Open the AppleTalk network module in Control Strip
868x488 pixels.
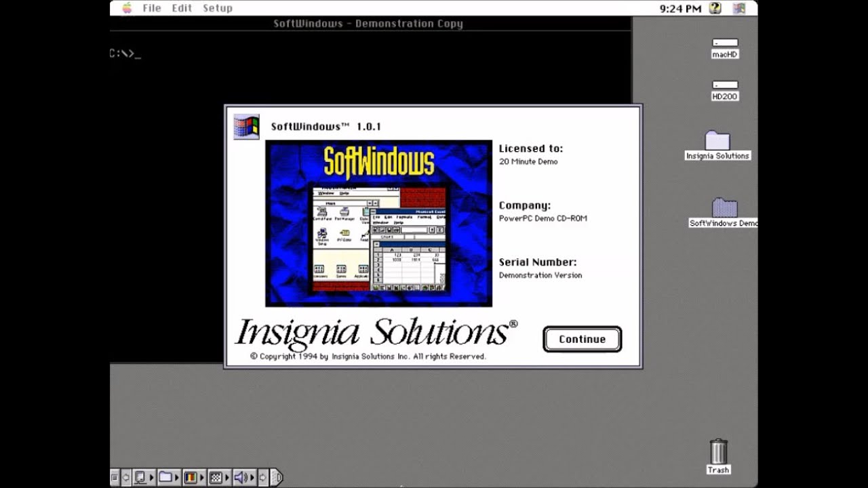click(144, 477)
